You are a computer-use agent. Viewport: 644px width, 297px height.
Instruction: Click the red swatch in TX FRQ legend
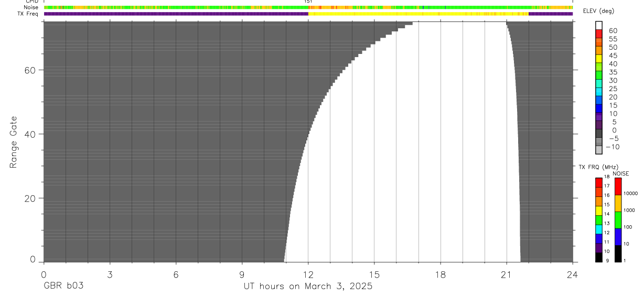[x=598, y=183]
